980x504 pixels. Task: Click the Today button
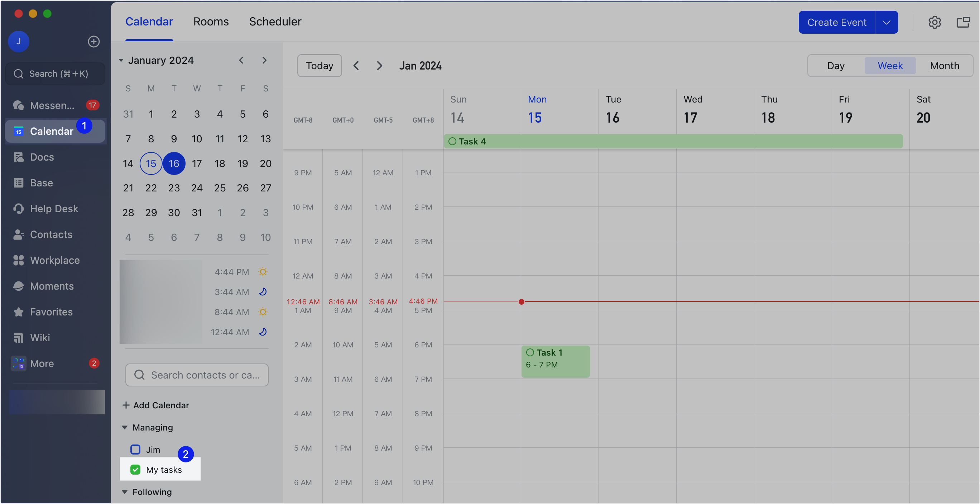(x=319, y=66)
